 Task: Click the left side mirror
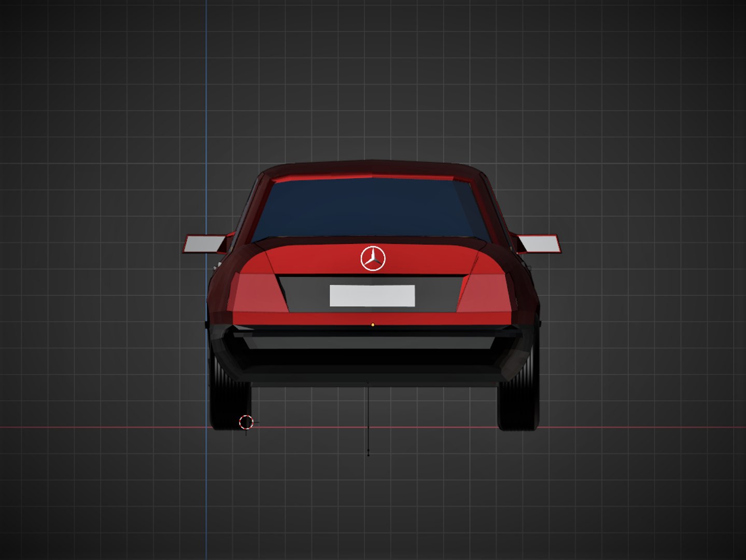204,244
